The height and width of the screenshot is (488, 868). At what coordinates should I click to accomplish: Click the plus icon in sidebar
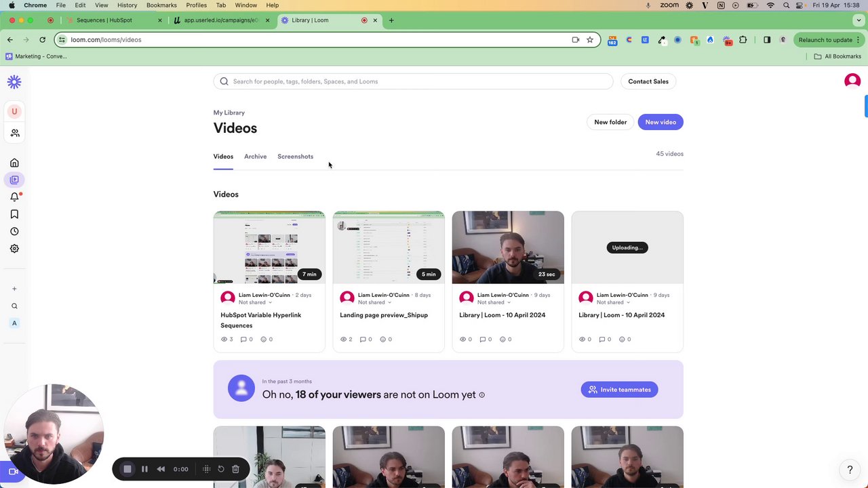[x=14, y=289]
